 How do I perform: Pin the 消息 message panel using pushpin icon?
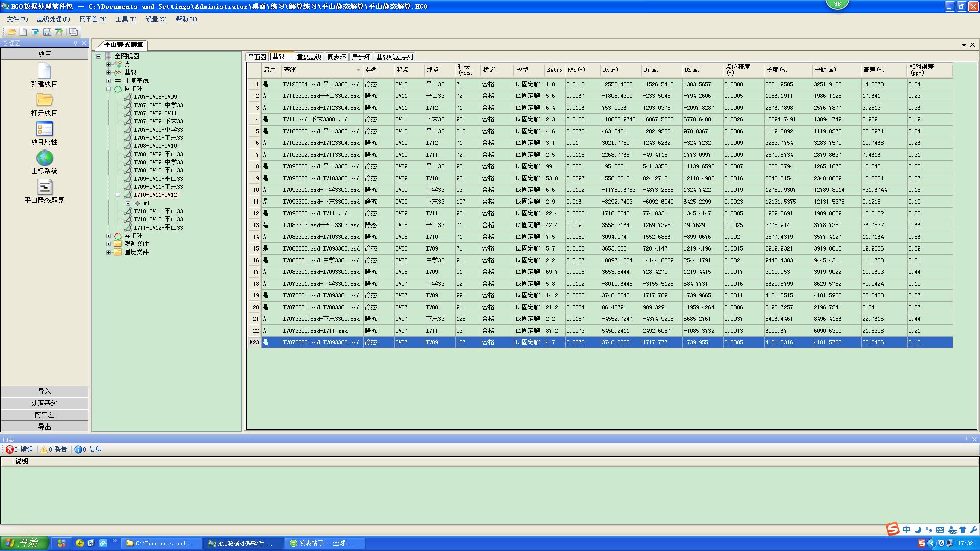(x=966, y=439)
